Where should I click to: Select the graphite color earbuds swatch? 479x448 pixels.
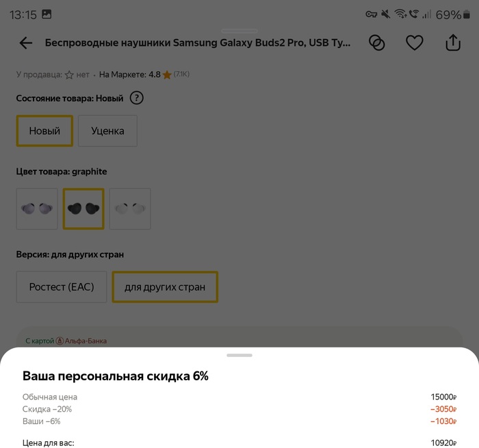83,209
